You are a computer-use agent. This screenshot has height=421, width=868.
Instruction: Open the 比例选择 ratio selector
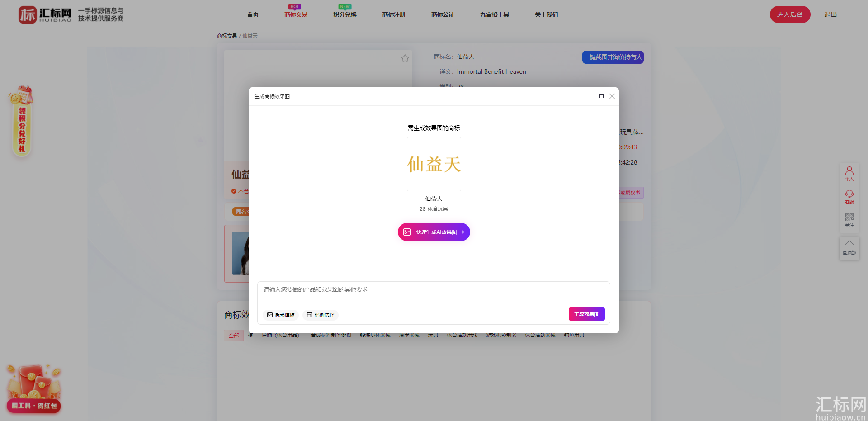[x=321, y=315]
